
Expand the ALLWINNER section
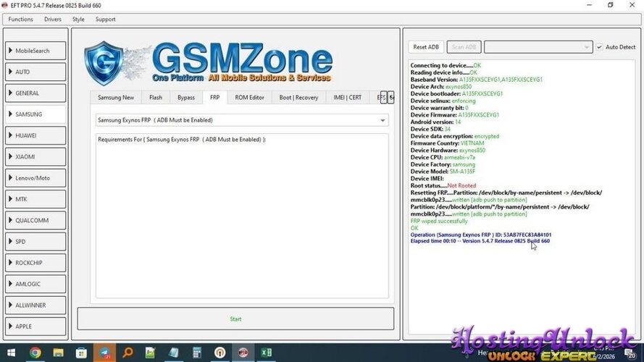point(35,306)
